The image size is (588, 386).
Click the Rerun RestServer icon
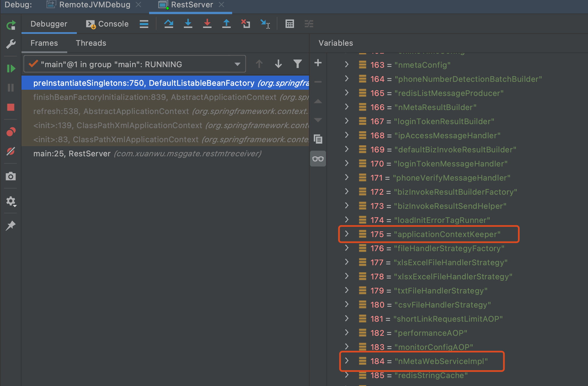point(11,25)
